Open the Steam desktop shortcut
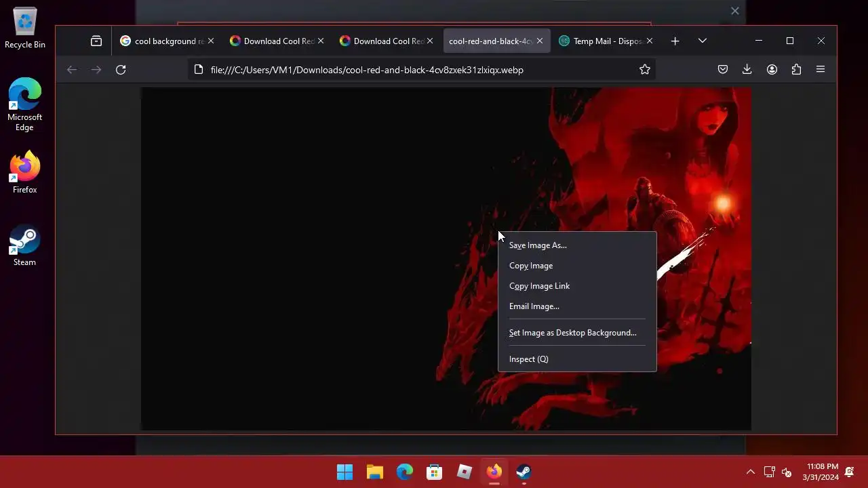 pos(25,245)
